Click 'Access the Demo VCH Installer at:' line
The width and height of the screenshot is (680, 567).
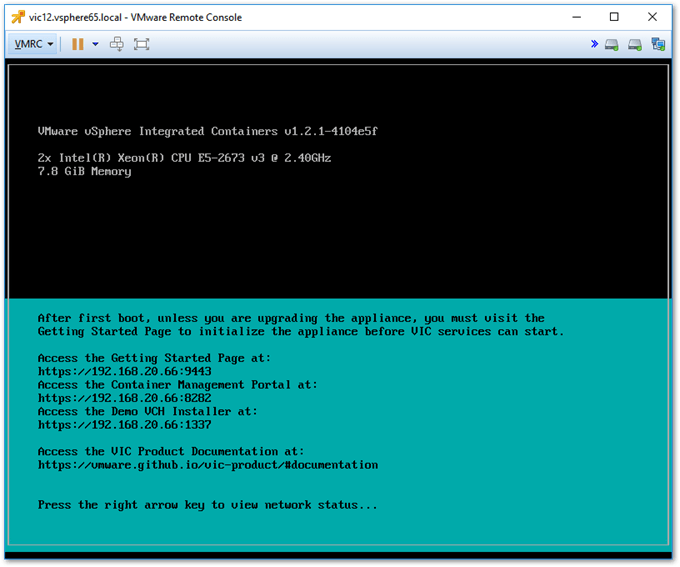point(148,411)
